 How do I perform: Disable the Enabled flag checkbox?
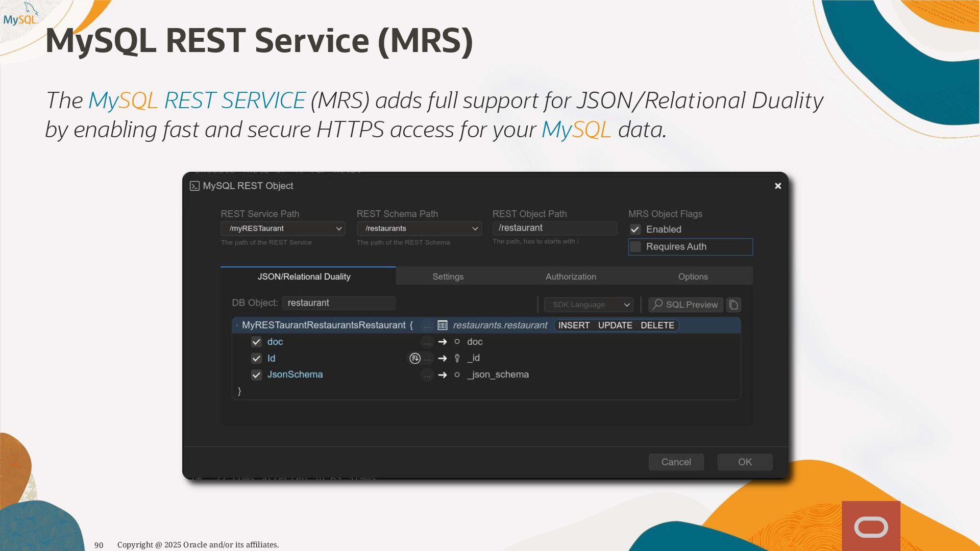pos(635,230)
